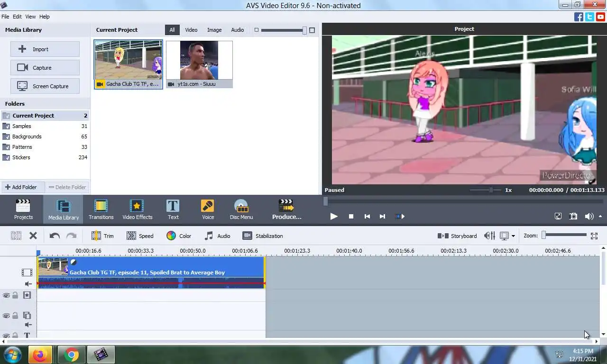607x364 pixels.
Task: Fit the timeline zoom to window
Action: point(594,236)
